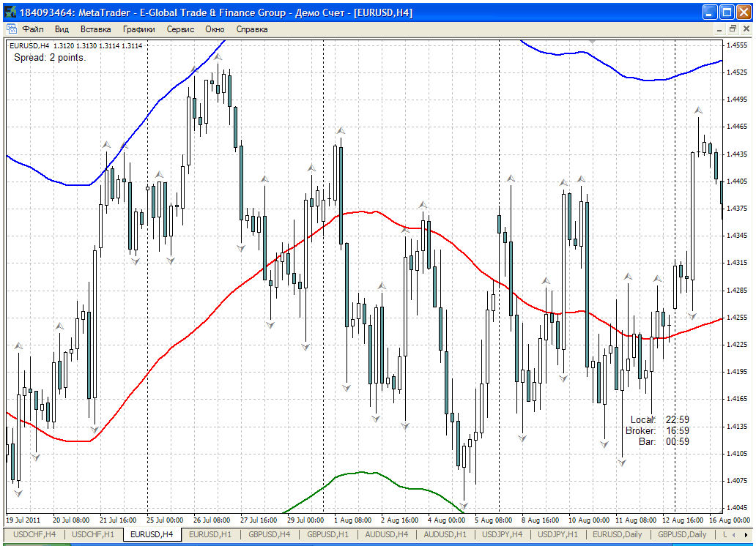Viewport: 756px width, 546px height.
Task: Click the Local 22:59 clock label
Action: 660,419
